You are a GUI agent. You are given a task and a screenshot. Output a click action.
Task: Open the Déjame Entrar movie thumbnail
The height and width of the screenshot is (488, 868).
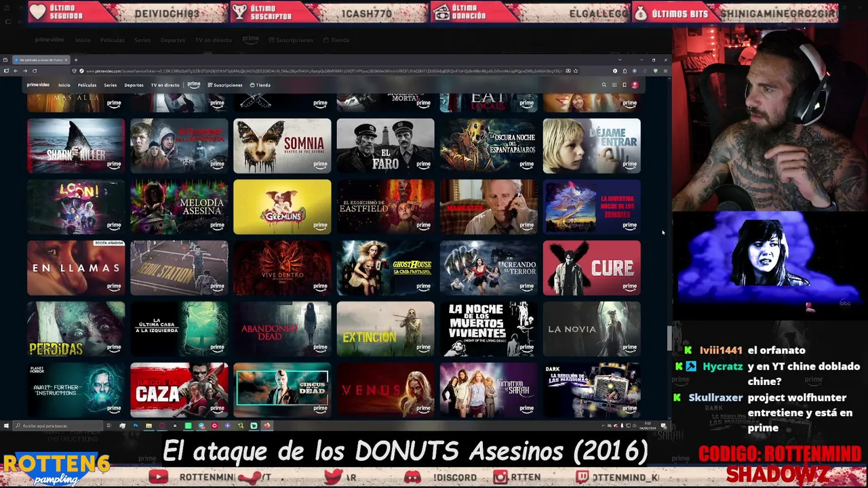tap(591, 146)
